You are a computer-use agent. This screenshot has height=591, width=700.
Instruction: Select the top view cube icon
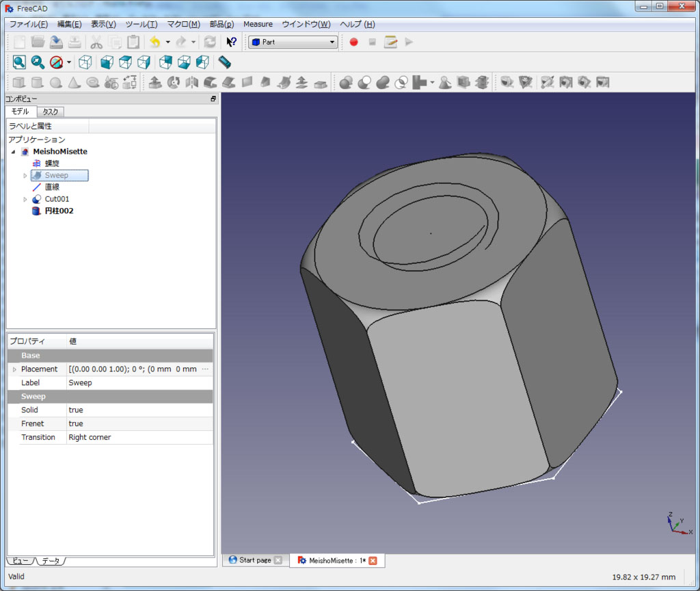pos(126,62)
